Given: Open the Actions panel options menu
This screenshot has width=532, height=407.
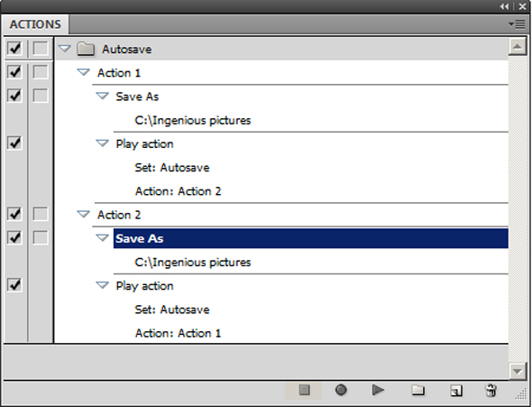Looking at the screenshot, I should coord(517,24).
